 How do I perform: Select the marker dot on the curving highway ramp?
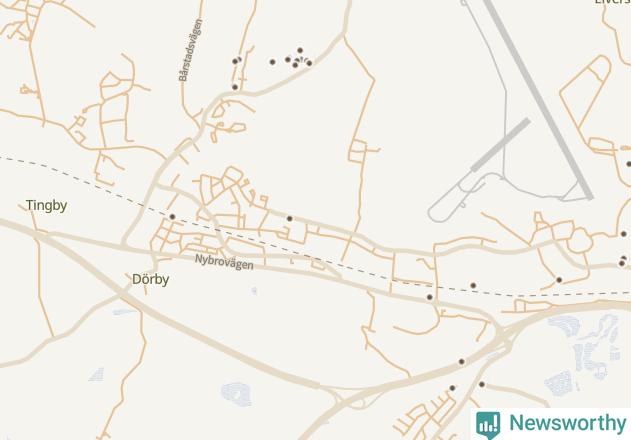tap(462, 362)
